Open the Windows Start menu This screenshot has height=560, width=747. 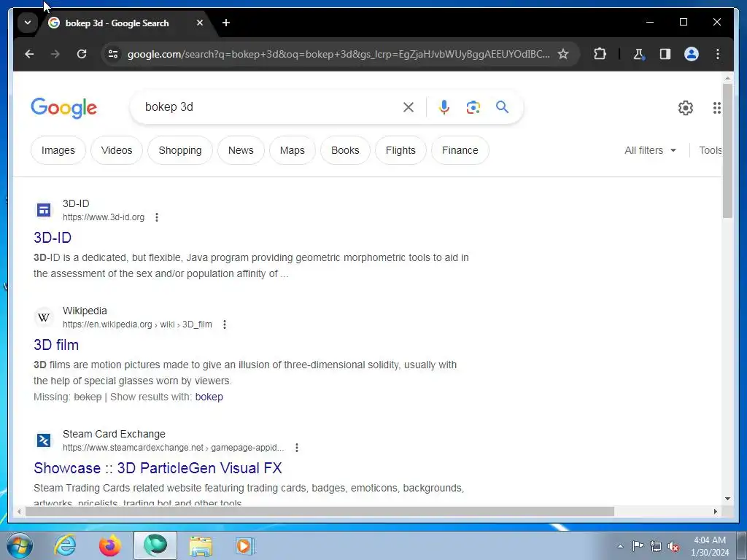pyautogui.click(x=20, y=545)
